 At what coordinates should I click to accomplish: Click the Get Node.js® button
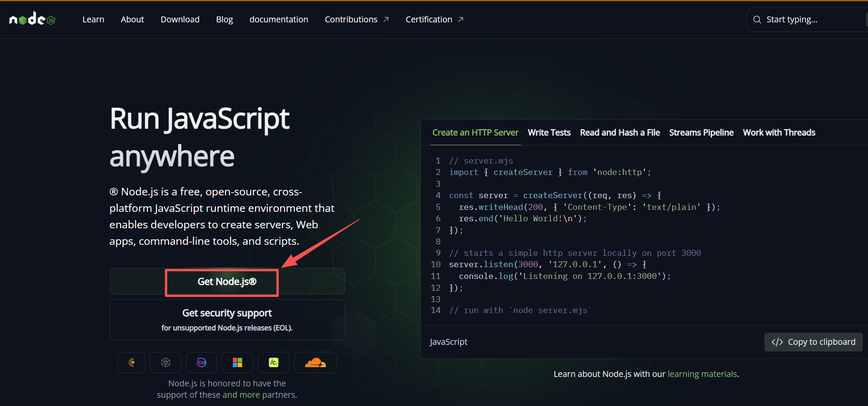pos(227,281)
